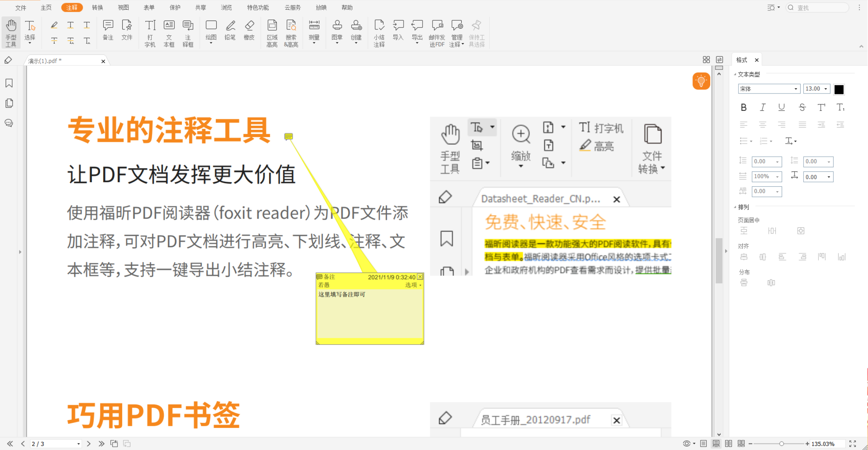Click the 帮助 menu item
The image size is (868, 450).
click(348, 7)
